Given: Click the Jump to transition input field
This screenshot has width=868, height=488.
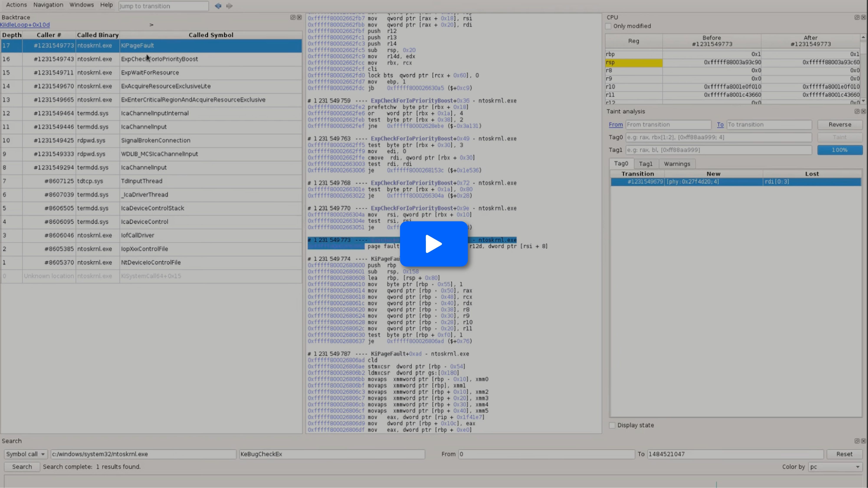Looking at the screenshot, I should pos(163,6).
